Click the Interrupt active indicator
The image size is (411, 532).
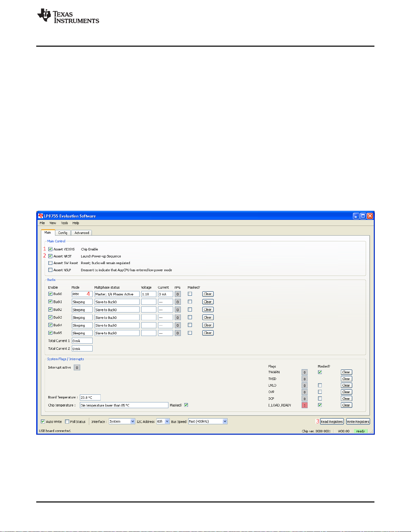pos(77,368)
